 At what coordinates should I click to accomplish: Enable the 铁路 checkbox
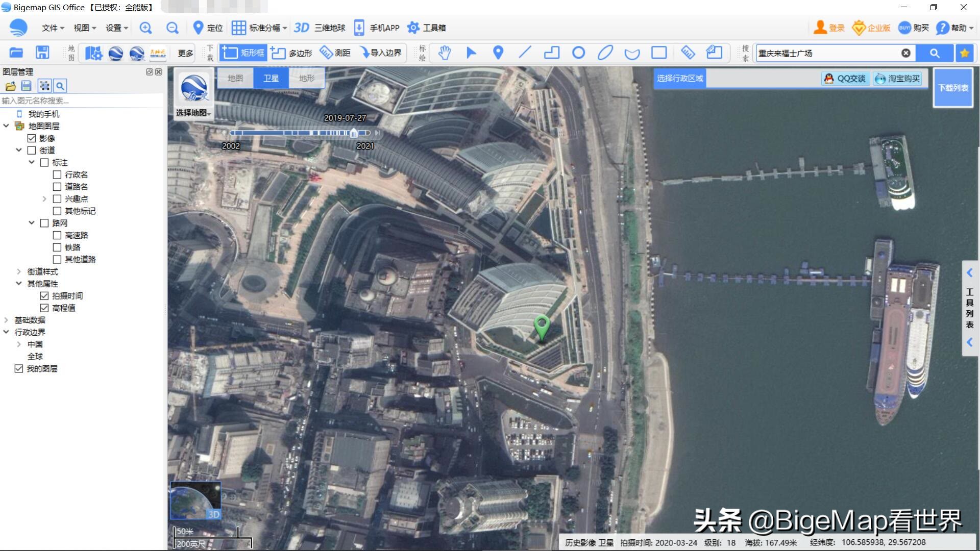tap(57, 247)
